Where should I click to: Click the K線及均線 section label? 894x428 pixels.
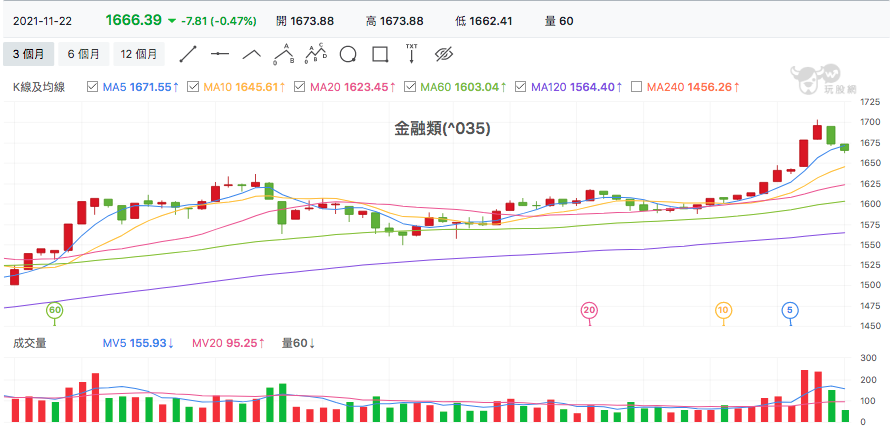click(39, 87)
